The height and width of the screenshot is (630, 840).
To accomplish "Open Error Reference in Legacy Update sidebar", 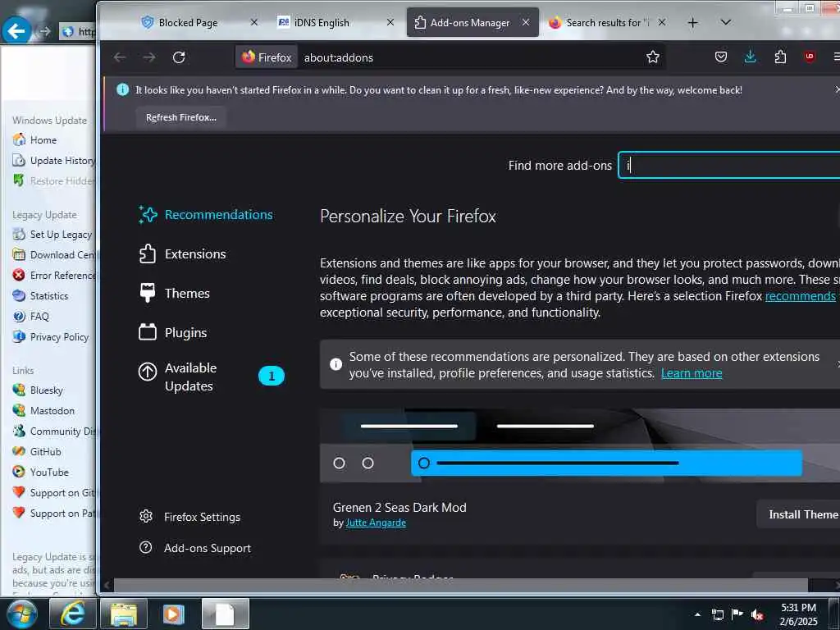I will pos(53,276).
